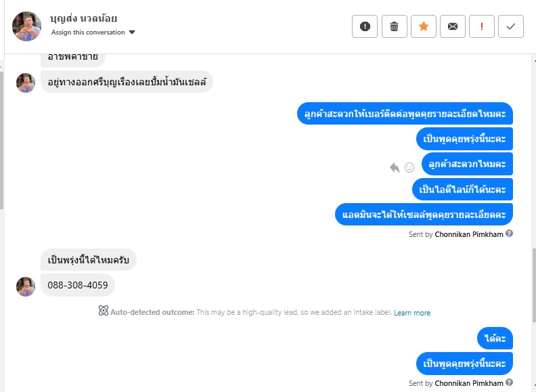Flag conversation with red exclamation icon
Screen dimensions: 536x392
pyautogui.click(x=481, y=26)
